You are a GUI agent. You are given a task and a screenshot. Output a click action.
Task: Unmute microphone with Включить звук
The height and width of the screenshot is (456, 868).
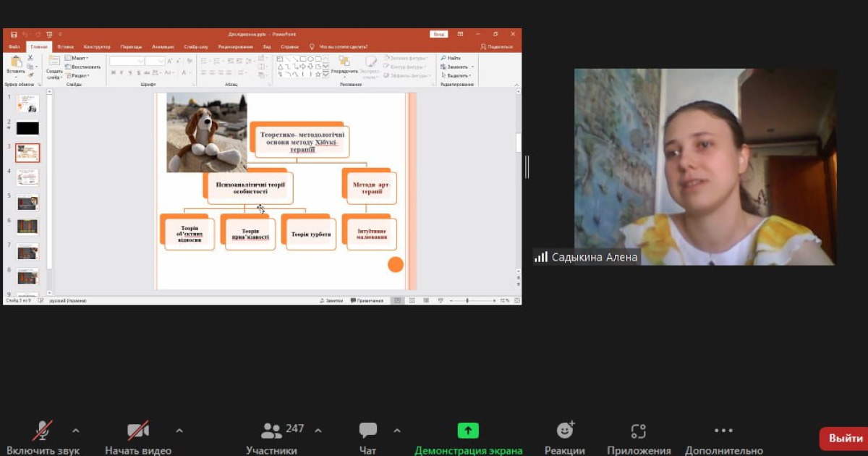[43, 431]
